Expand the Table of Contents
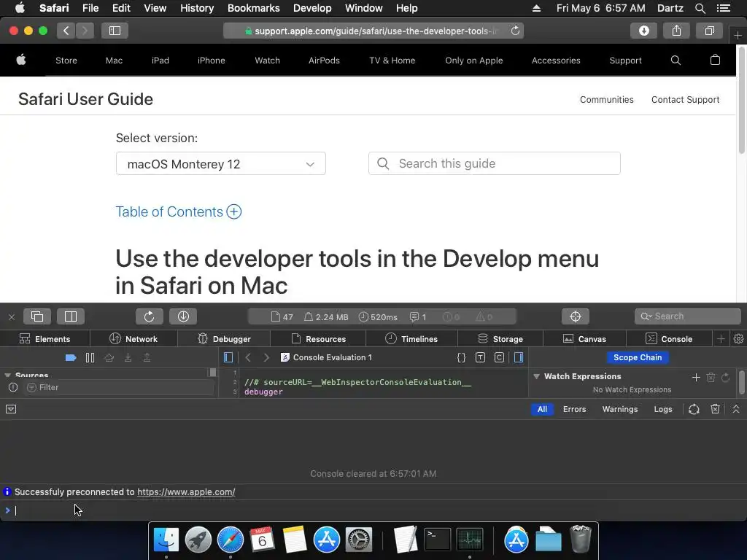 pos(178,211)
